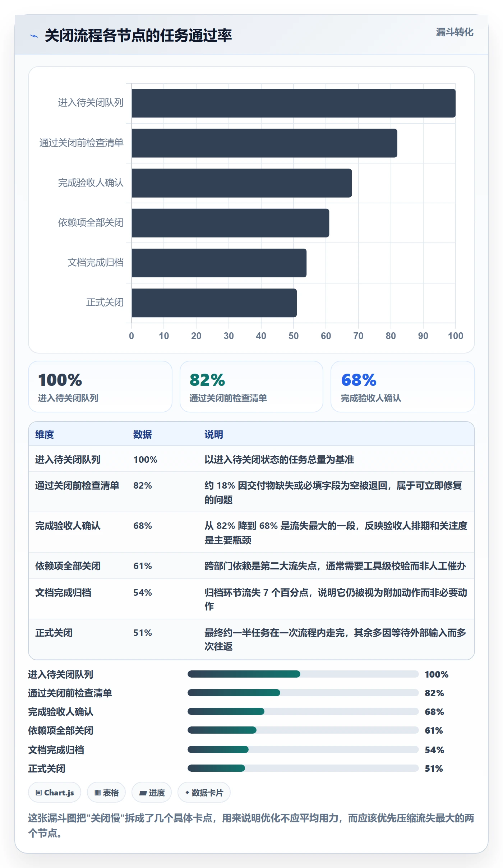
Task: Click the 51% data cell in the table
Action: point(143,633)
